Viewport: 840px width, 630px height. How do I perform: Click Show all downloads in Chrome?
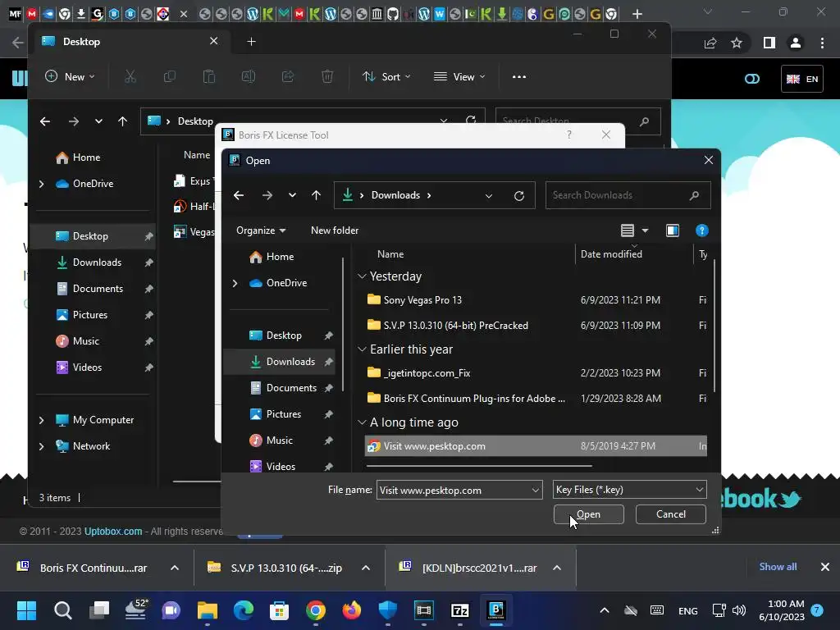click(778, 567)
